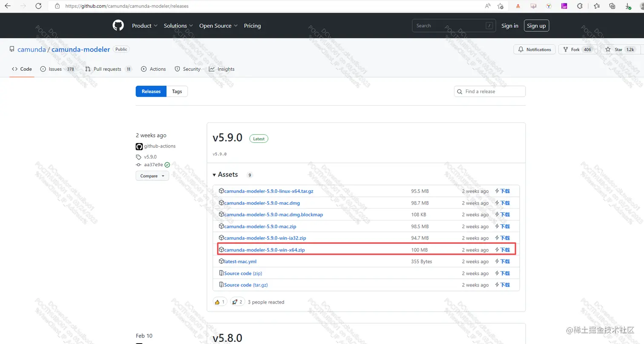Screen dimensions: 644x344
Task: Open the Favorites list icon
Action: click(596, 6)
